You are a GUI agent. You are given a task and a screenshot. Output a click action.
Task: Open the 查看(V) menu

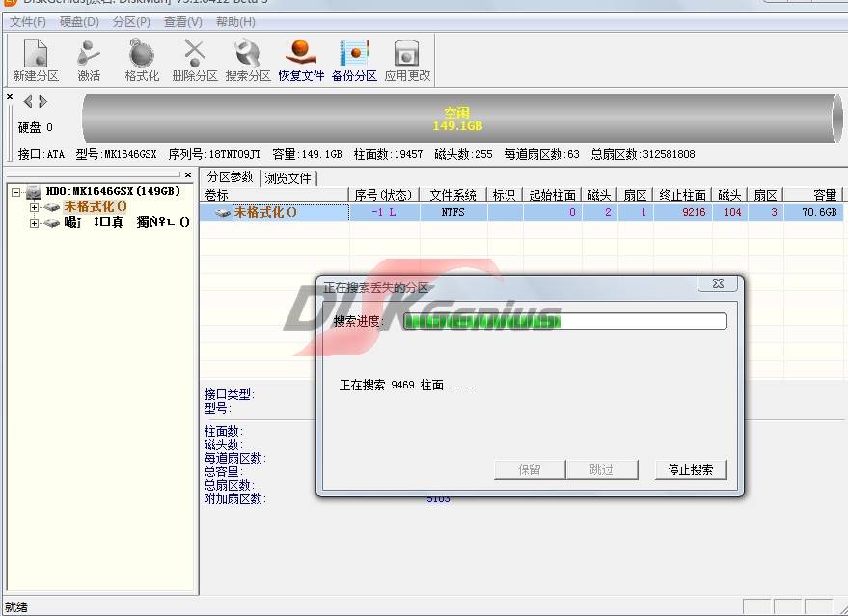tap(182, 22)
